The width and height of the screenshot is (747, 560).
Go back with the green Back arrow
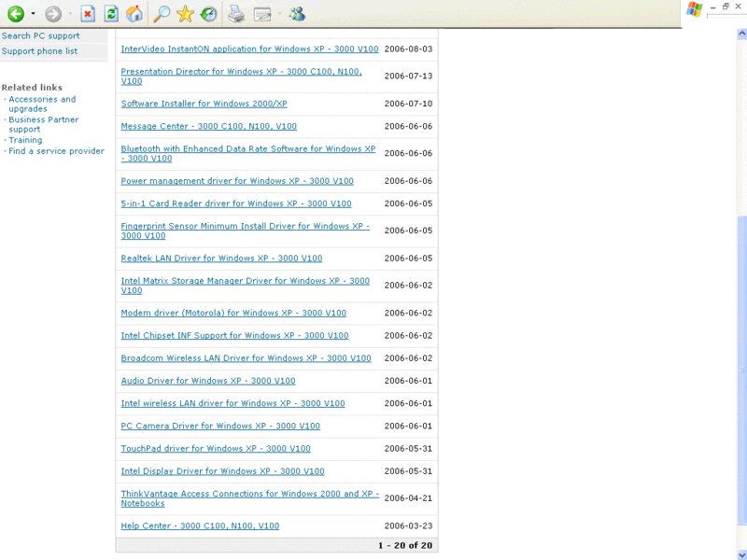pyautogui.click(x=16, y=14)
